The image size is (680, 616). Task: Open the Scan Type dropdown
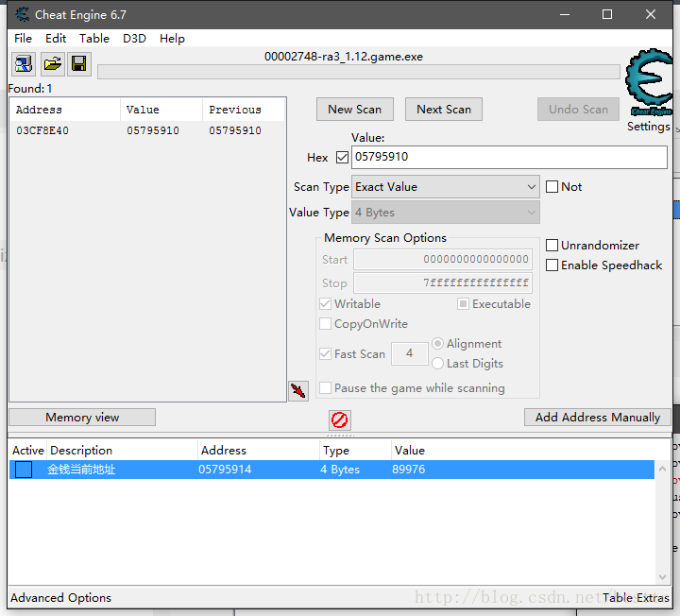pyautogui.click(x=446, y=187)
